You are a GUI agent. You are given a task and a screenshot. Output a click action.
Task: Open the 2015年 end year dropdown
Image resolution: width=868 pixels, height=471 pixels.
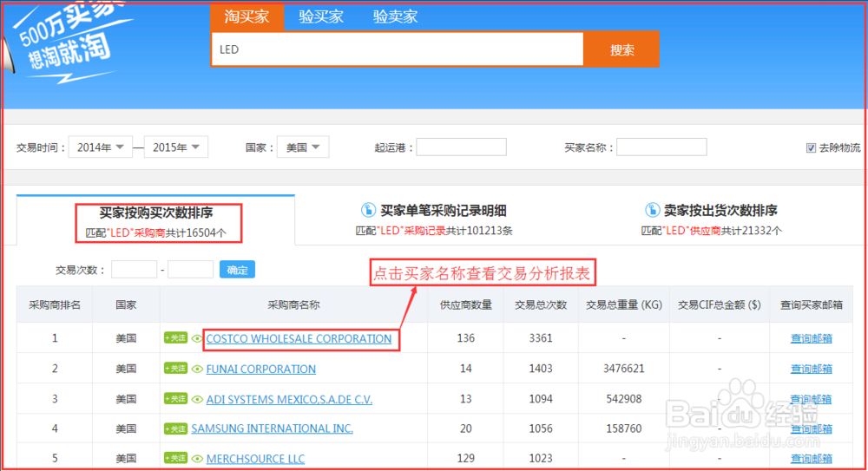click(176, 147)
